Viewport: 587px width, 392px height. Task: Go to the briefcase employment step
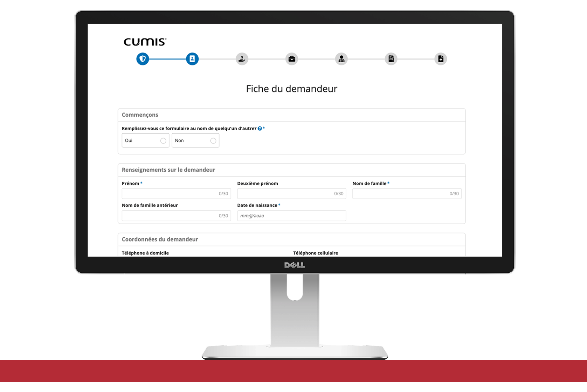(x=292, y=59)
